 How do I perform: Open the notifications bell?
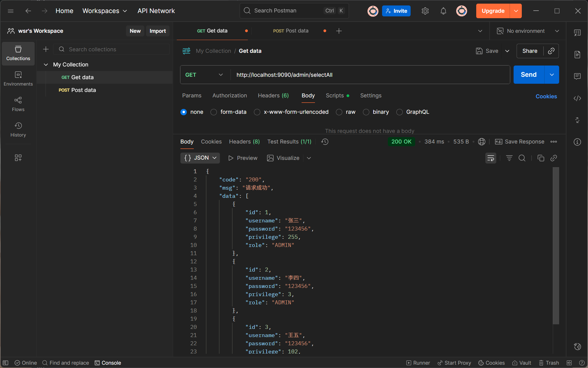coord(443,11)
